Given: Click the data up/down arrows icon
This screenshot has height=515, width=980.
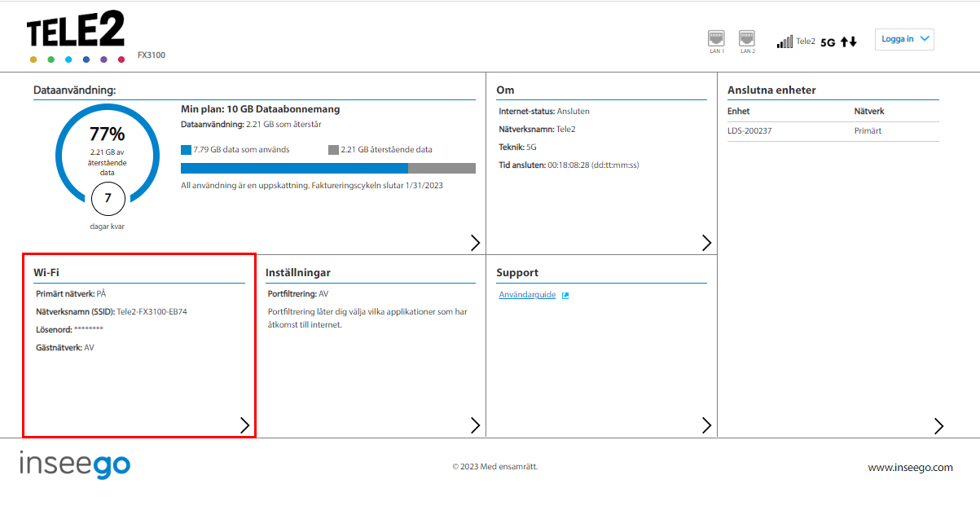Looking at the screenshot, I should pos(849,42).
